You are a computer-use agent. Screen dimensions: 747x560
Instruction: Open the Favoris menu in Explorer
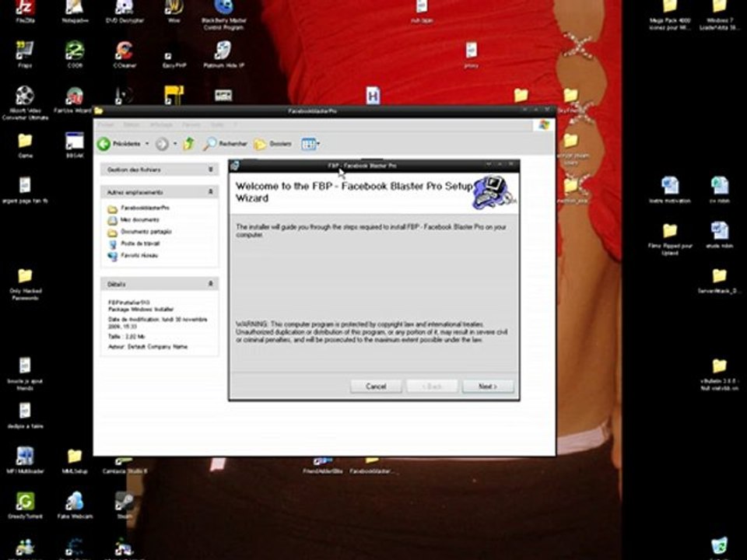tap(191, 124)
